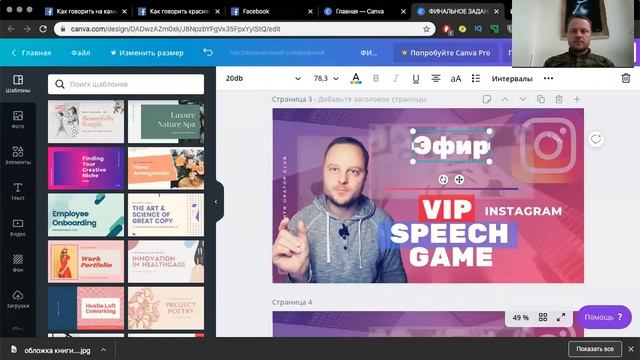Click Попробуйте Canva Pro button

tap(446, 53)
